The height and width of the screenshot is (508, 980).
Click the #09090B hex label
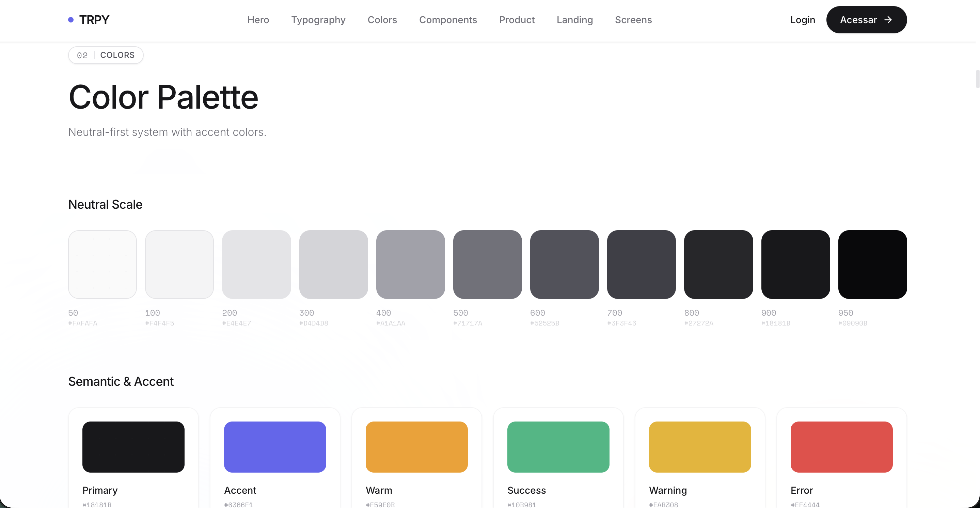click(853, 323)
